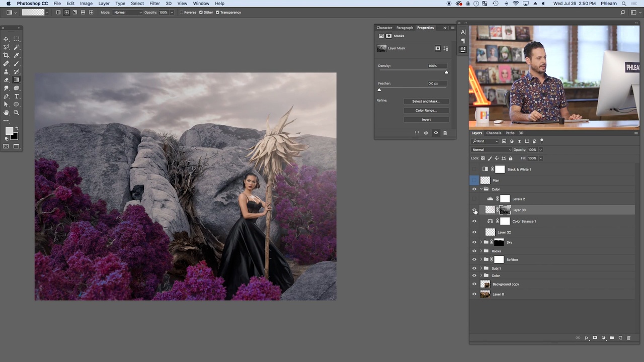
Task: Hide Layer 32
Action: point(474,232)
